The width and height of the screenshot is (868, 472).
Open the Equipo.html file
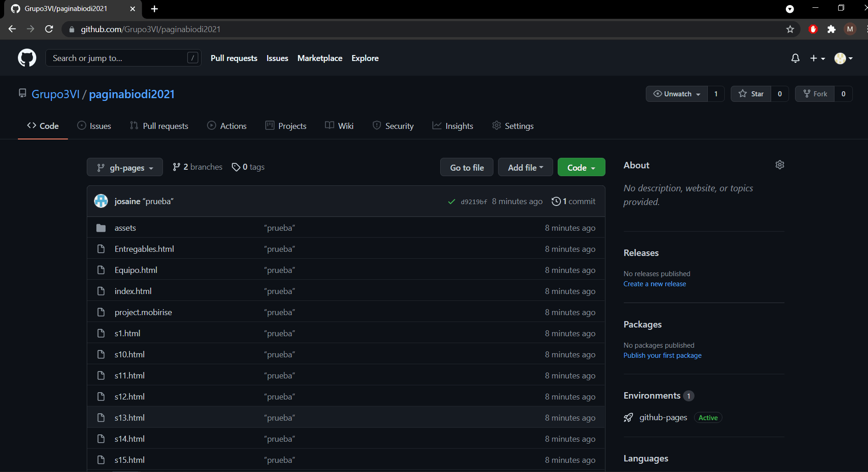[x=136, y=270]
